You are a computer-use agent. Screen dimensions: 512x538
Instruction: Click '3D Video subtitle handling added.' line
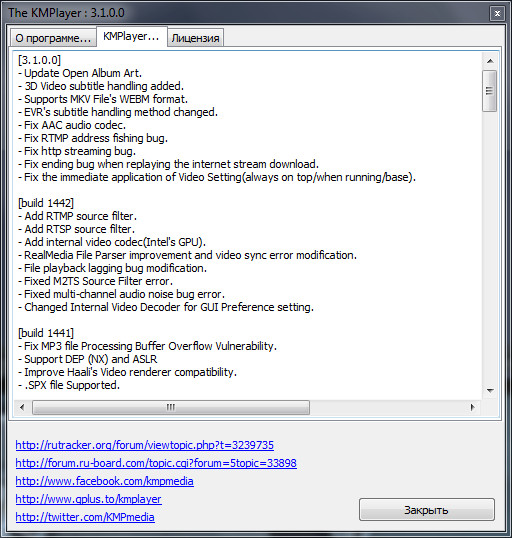(101, 86)
